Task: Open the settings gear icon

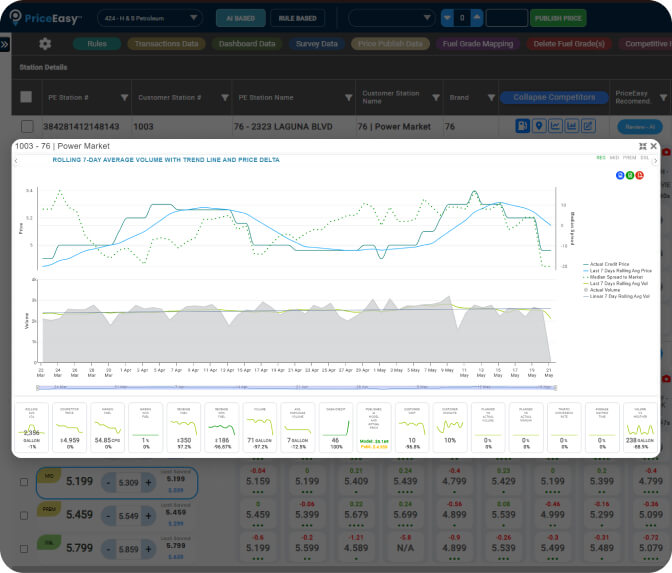Action: pos(45,44)
